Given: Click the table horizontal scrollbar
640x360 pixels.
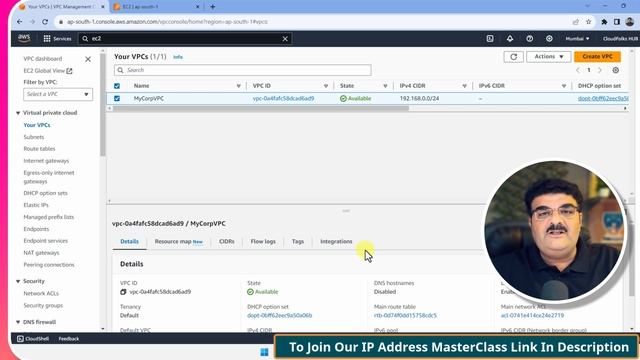Looking at the screenshot, I should point(261,109).
